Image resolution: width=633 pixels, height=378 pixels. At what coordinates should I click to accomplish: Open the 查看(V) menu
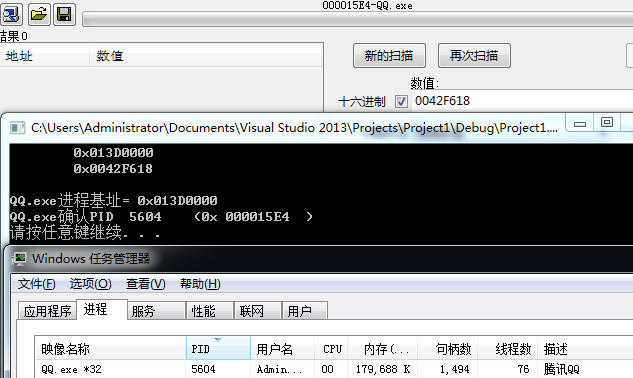click(146, 284)
